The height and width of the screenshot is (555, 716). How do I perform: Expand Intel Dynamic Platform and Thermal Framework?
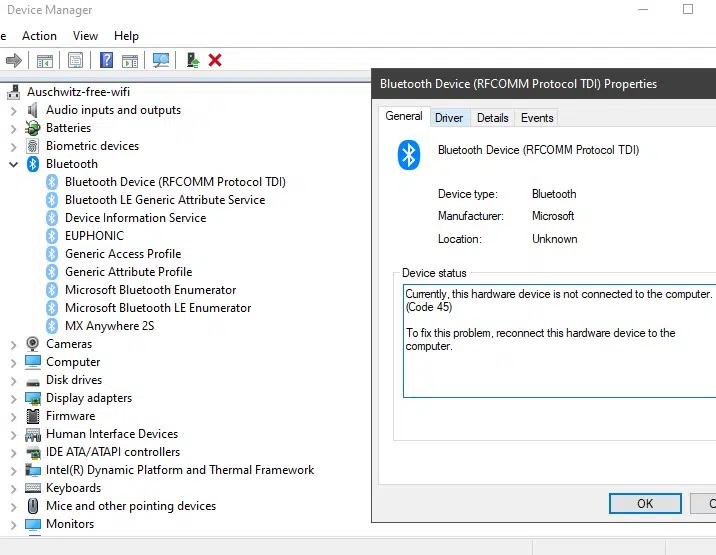coord(14,471)
